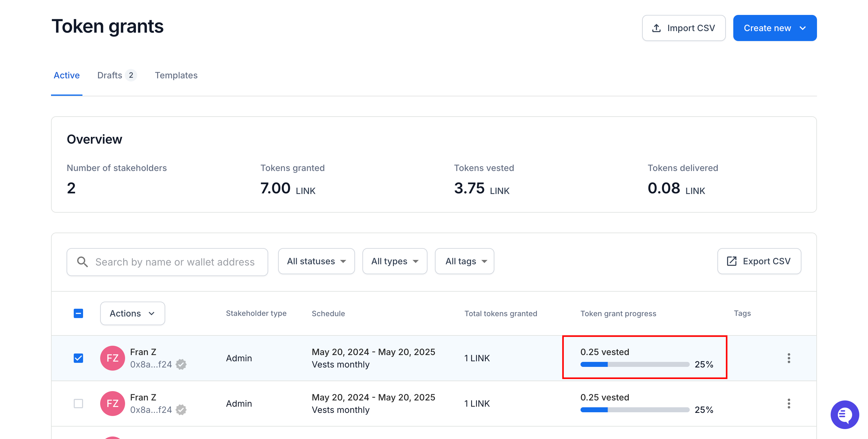This screenshot has width=868, height=439.
Task: Open the All tags filter
Action: (x=464, y=261)
